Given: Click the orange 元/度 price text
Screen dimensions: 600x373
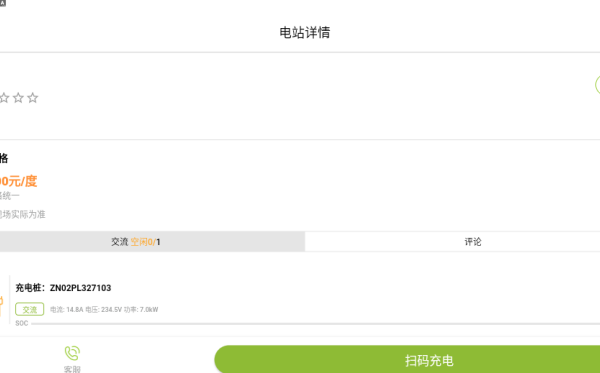Looking at the screenshot, I should click(18, 181).
